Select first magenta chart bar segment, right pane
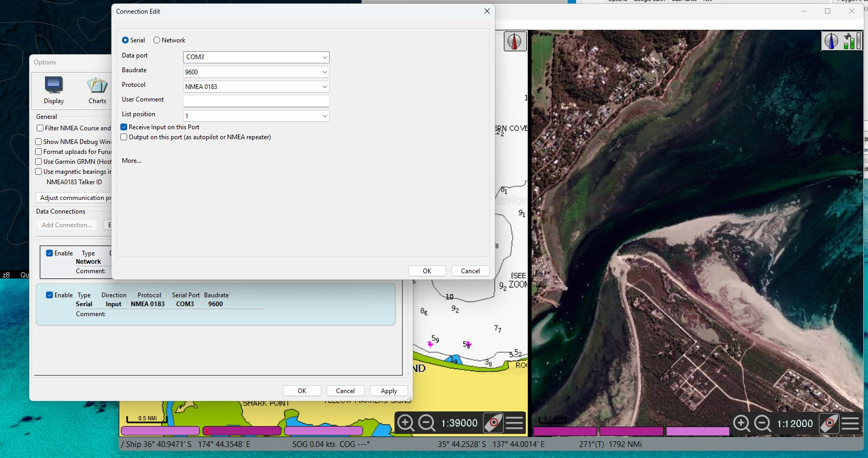 tap(565, 431)
